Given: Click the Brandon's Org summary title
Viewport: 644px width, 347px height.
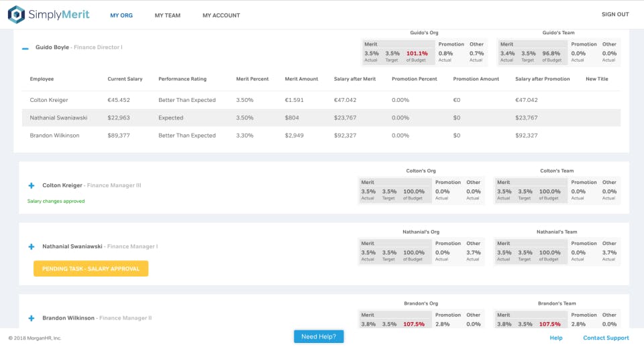Looking at the screenshot, I should (x=421, y=303).
